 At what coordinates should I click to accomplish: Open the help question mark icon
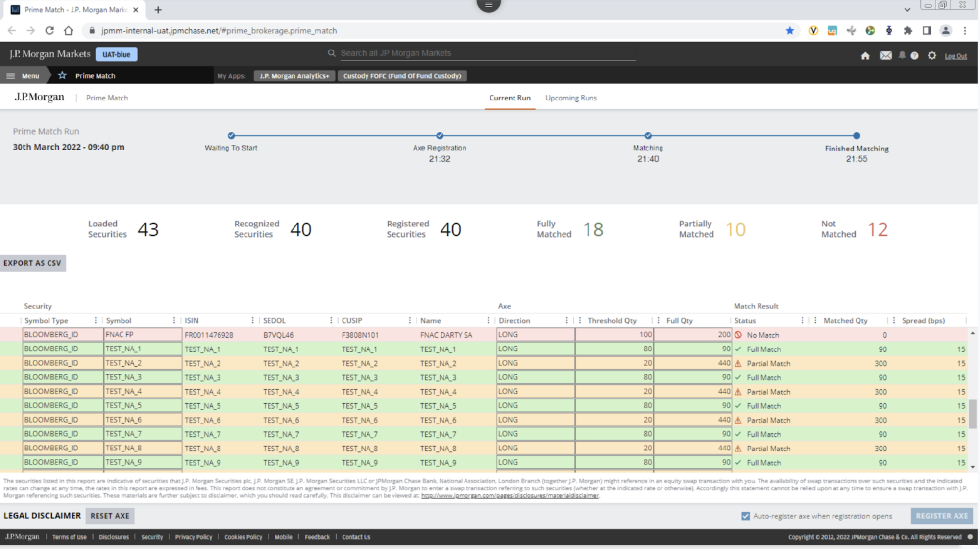914,56
